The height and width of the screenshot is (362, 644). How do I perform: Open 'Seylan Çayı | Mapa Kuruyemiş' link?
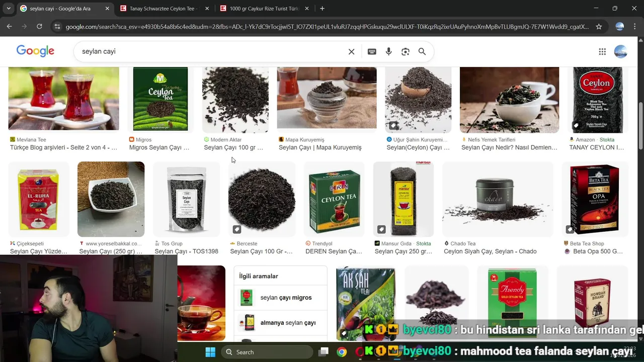click(x=320, y=147)
